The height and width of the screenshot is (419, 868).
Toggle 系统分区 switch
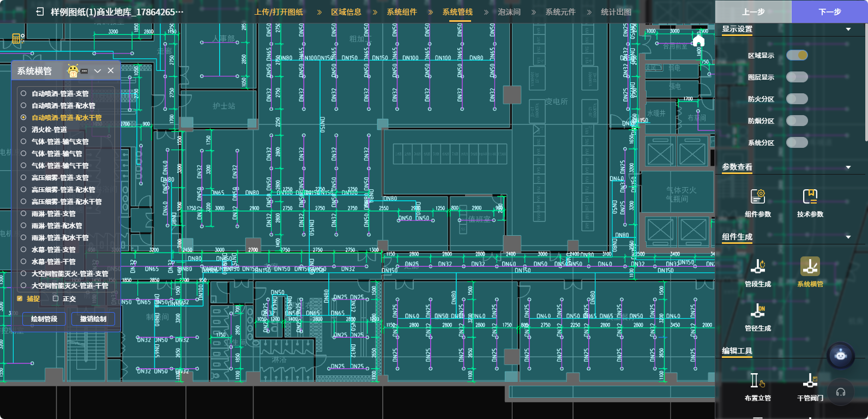point(797,142)
